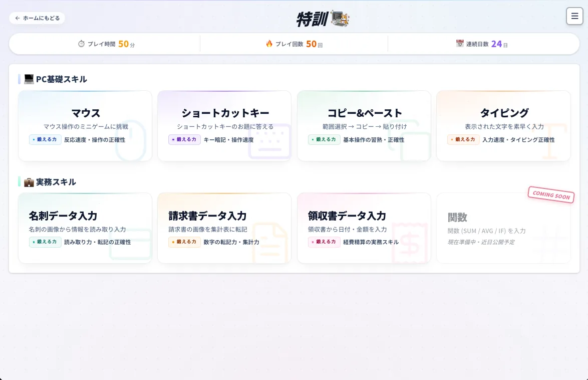
Task: Click 鍛える力 badge in タイピング card
Action: [463, 140]
